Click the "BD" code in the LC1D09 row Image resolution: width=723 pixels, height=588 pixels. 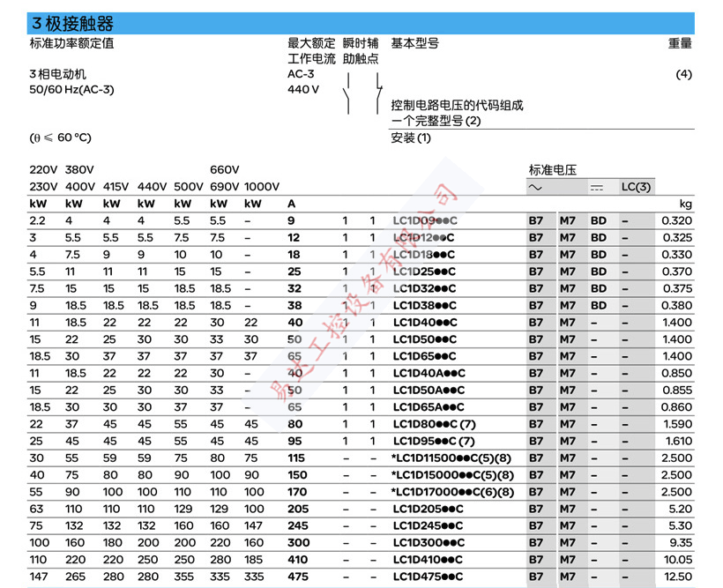pyautogui.click(x=599, y=221)
